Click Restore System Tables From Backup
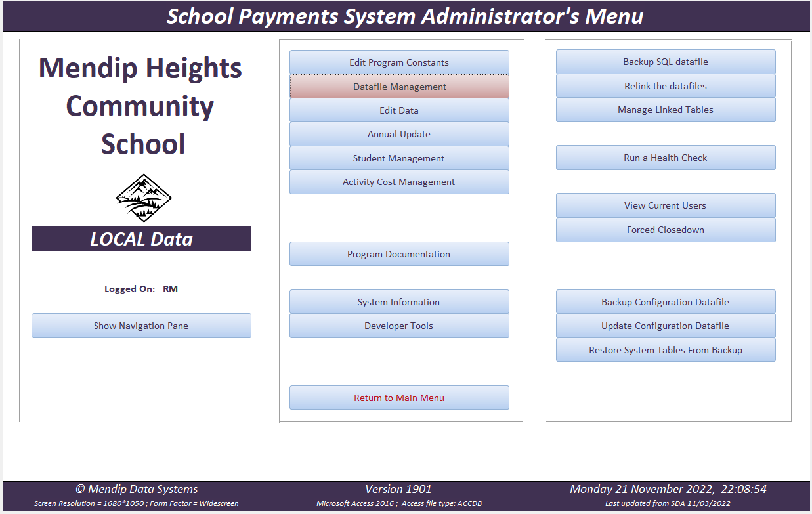The image size is (812, 514). point(666,350)
